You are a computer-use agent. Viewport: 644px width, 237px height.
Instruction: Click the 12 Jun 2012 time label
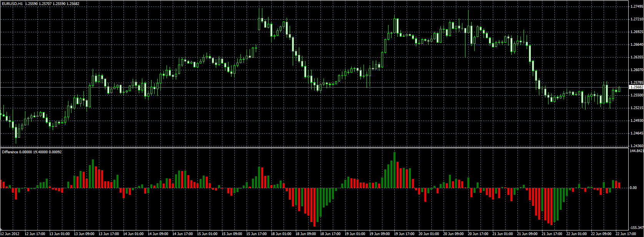click(x=10, y=234)
